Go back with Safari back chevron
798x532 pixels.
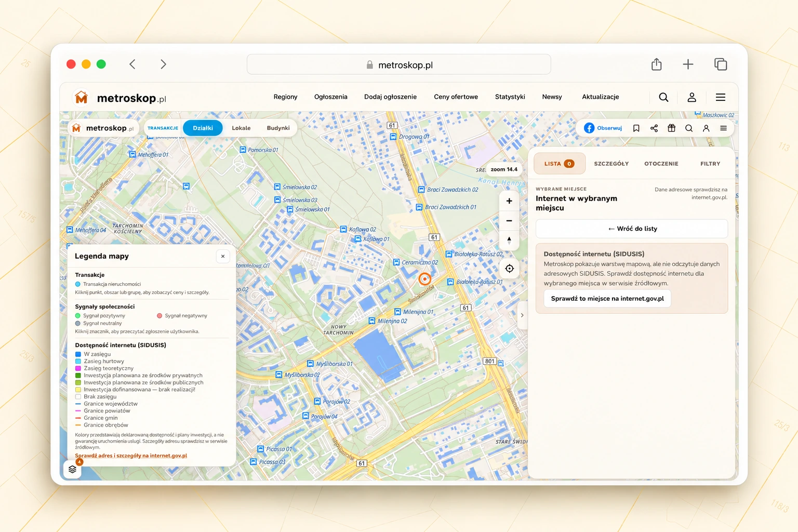point(132,64)
